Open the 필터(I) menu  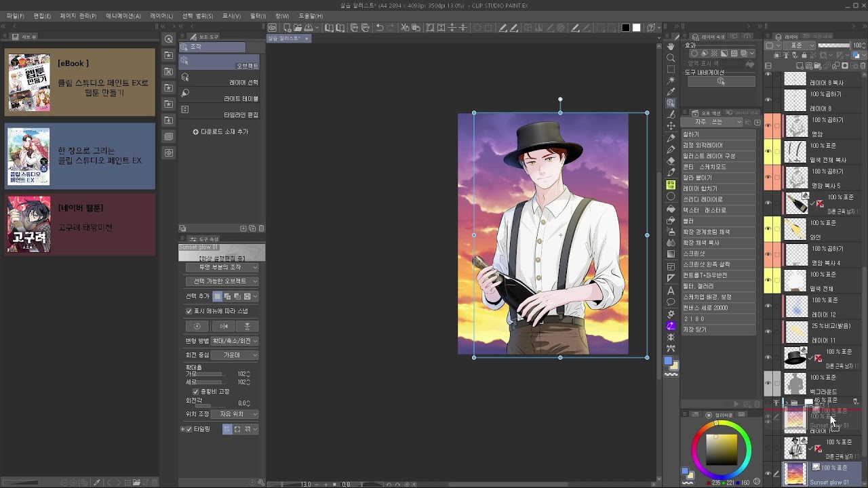pyautogui.click(x=258, y=16)
